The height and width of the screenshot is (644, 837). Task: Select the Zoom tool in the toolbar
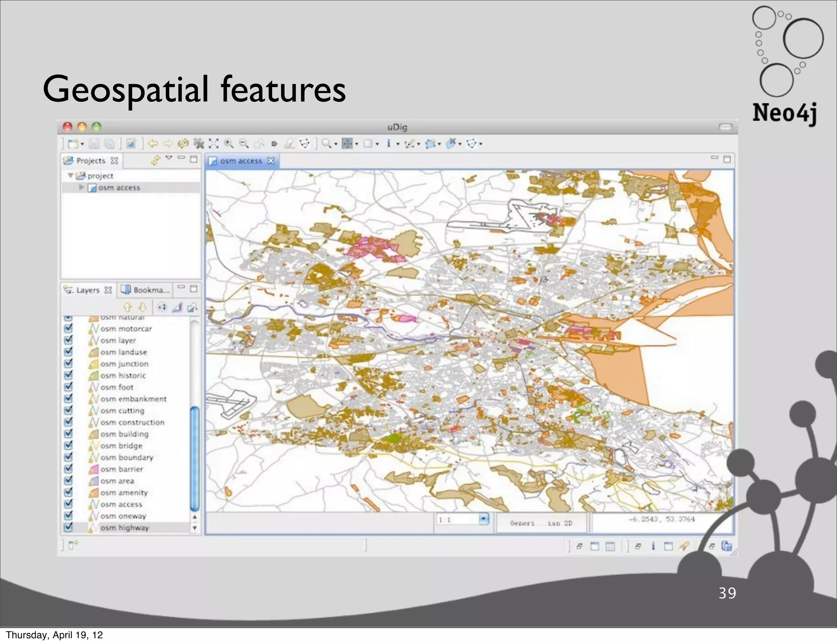tap(326, 143)
